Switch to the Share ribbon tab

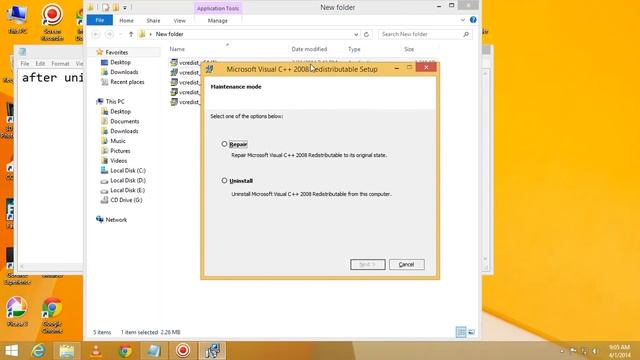click(153, 20)
